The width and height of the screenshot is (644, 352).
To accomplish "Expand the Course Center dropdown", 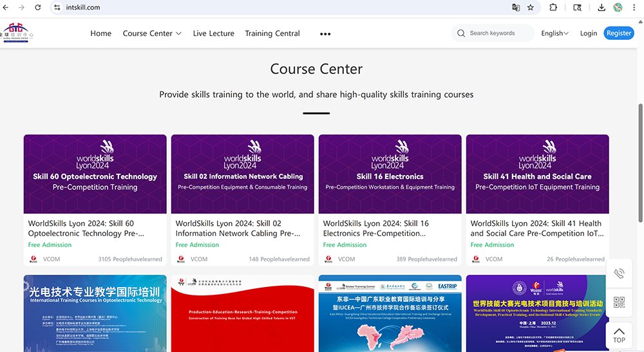I will tap(152, 33).
